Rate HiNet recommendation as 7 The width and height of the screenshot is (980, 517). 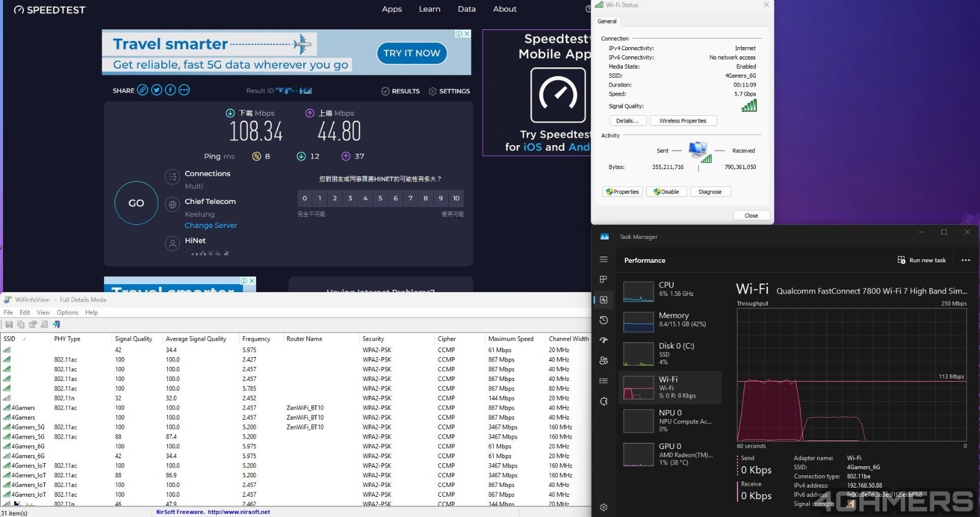click(410, 198)
